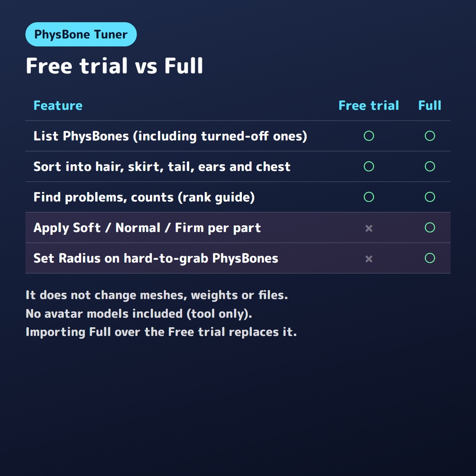Screen dimensions: 476x476
Task: Click Free trial circle for Sort into hair row
Action: tap(369, 166)
